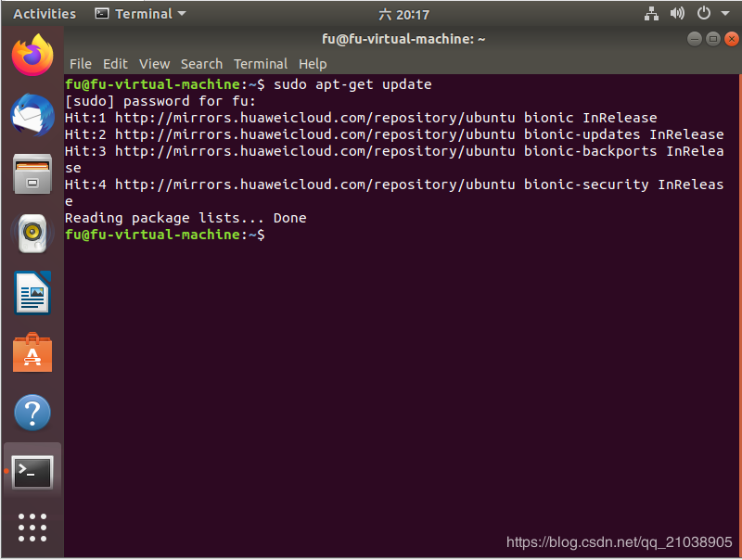The image size is (742, 560).
Task: Launch Rhythmbox music player from the dock
Action: pos(32,232)
